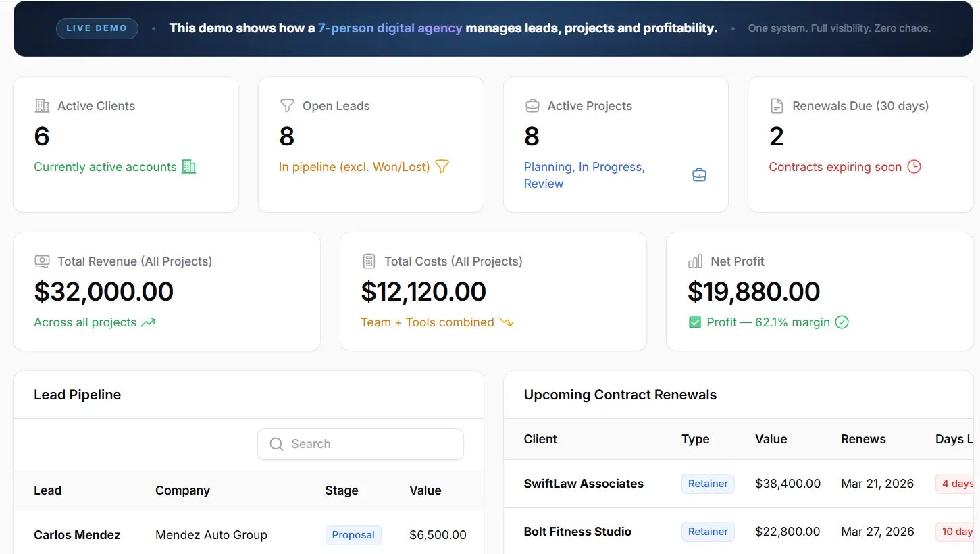Select the Bolt Fitness Studio row
This screenshot has height=554, width=980.
[x=577, y=532]
